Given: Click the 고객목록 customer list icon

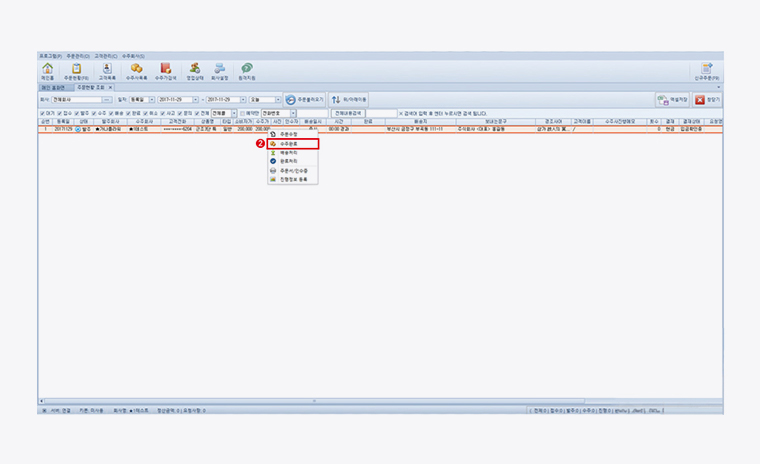Looking at the screenshot, I should point(107,70).
